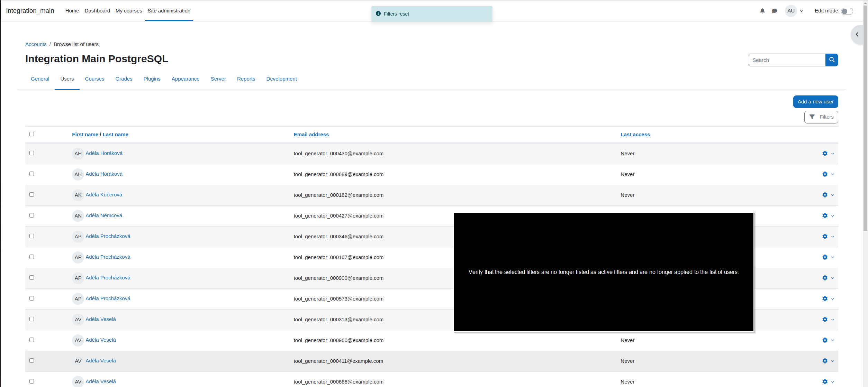Click the AN avatar of Adéla Němcová
Viewport: 868px width, 387px height.
[x=78, y=216]
